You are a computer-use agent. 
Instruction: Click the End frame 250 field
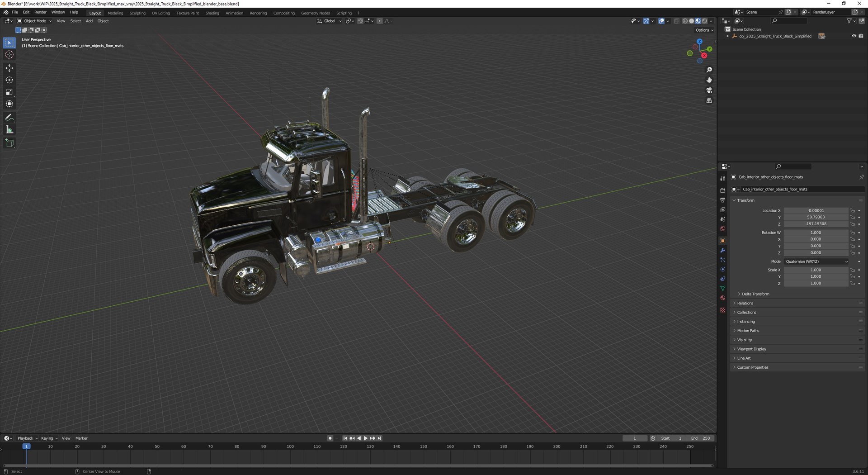[x=701, y=438]
